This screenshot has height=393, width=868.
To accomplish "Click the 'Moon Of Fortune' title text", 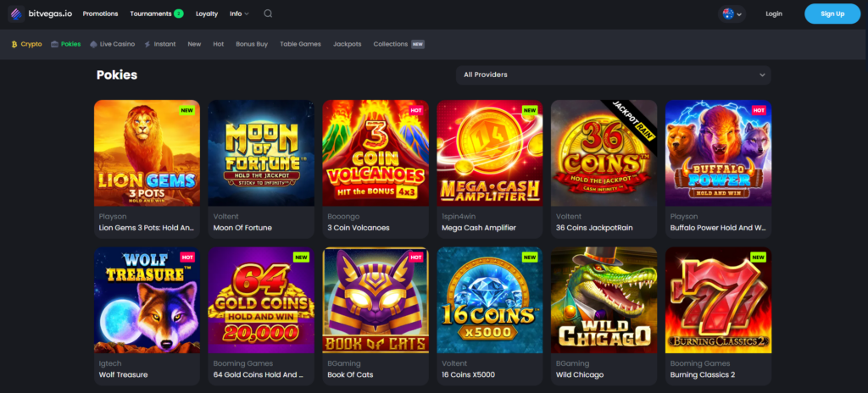I will (242, 228).
